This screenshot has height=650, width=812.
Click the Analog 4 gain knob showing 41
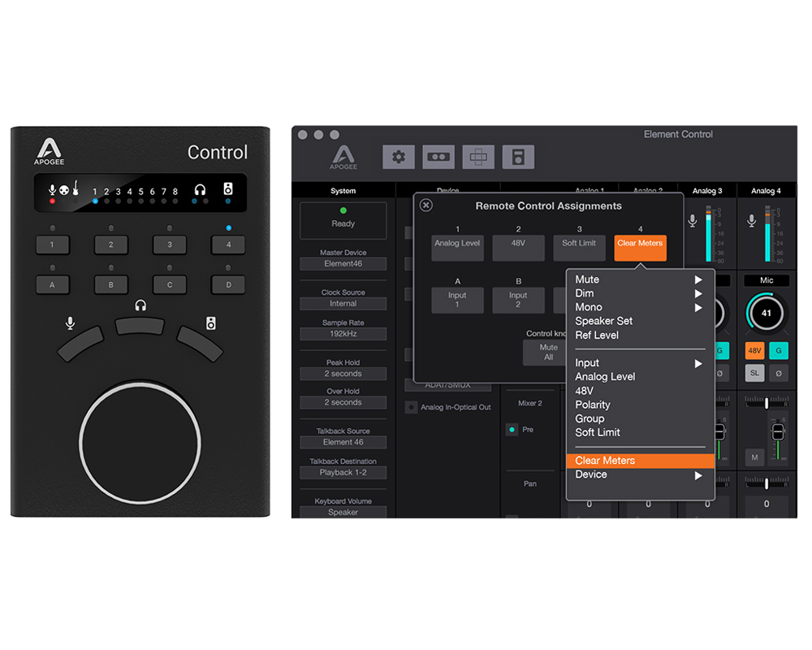(767, 313)
